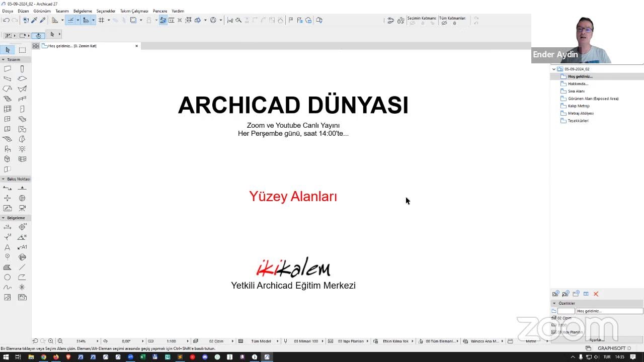
Task: Select the Label tool
Action: (x=22, y=247)
